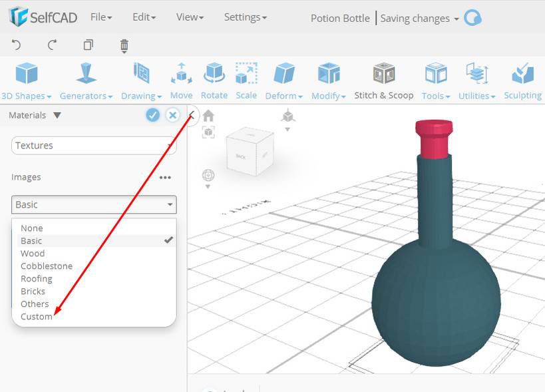Cancel materials with the X icon
The width and height of the screenshot is (545, 392).
tap(172, 115)
